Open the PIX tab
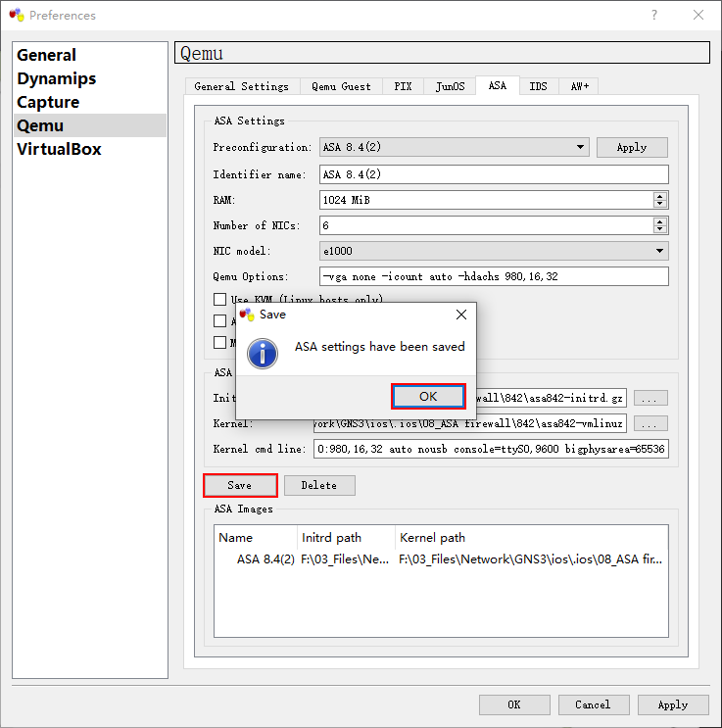The image size is (722, 728). [403, 86]
